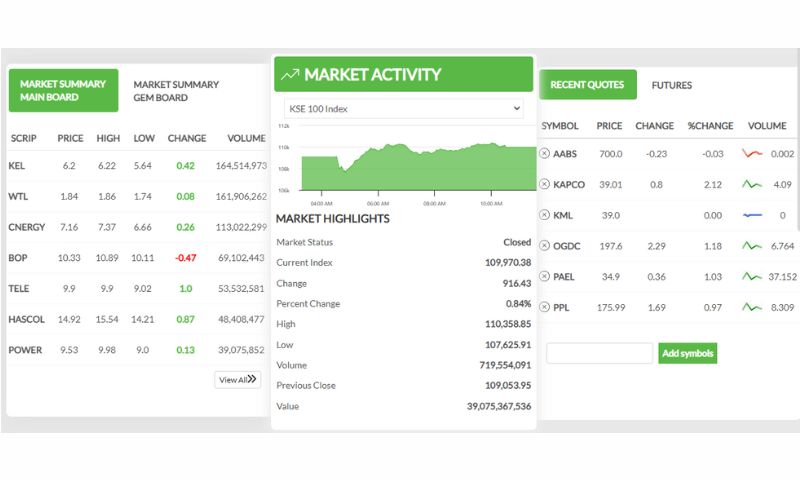This screenshot has width=800, height=480.
Task: Switch to Market Summary GEM Board tab
Action: click(x=176, y=91)
